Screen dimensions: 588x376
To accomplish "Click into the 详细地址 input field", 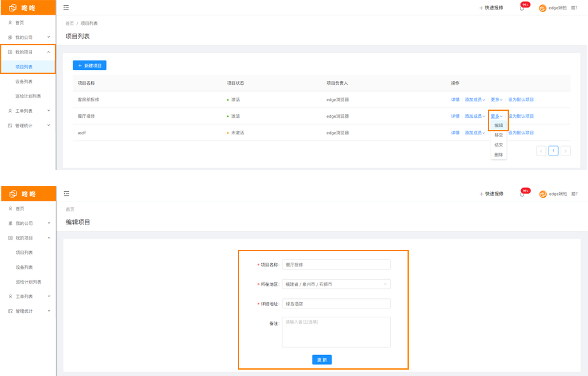I will (336, 303).
